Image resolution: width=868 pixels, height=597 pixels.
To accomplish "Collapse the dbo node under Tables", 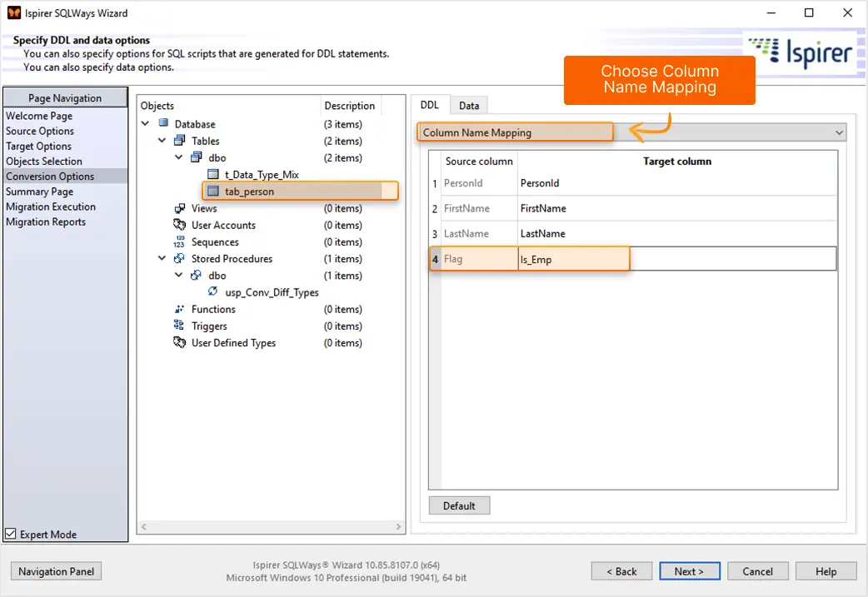I will pyautogui.click(x=178, y=157).
